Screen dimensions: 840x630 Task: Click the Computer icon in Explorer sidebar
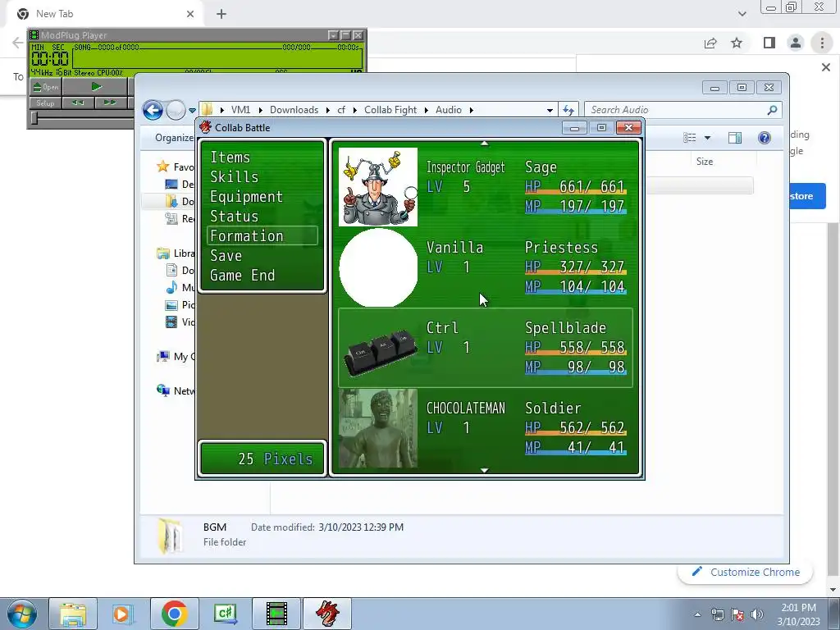(163, 356)
